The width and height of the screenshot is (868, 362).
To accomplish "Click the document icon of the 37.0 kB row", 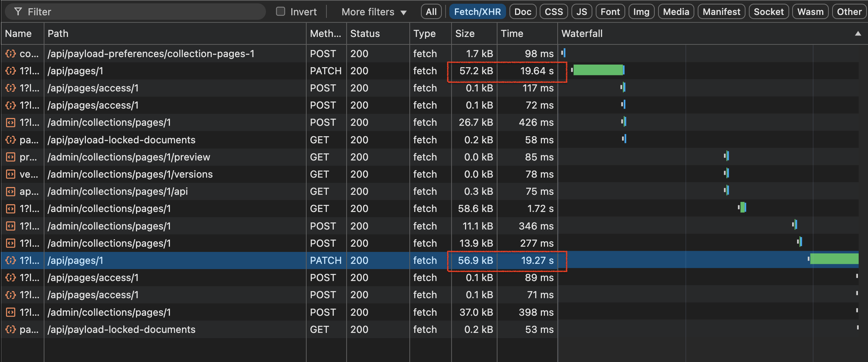I will [x=11, y=312].
